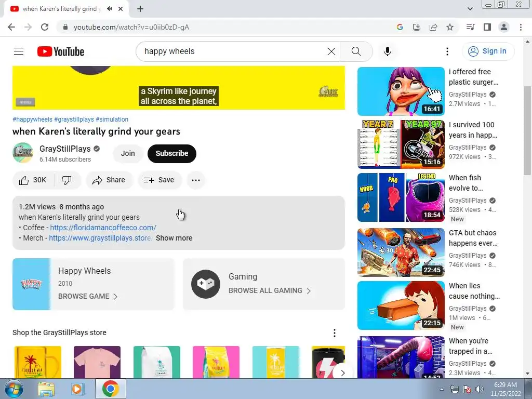The image size is (532, 399).
Task: Open Chrome three-dot menu
Action: click(521, 27)
